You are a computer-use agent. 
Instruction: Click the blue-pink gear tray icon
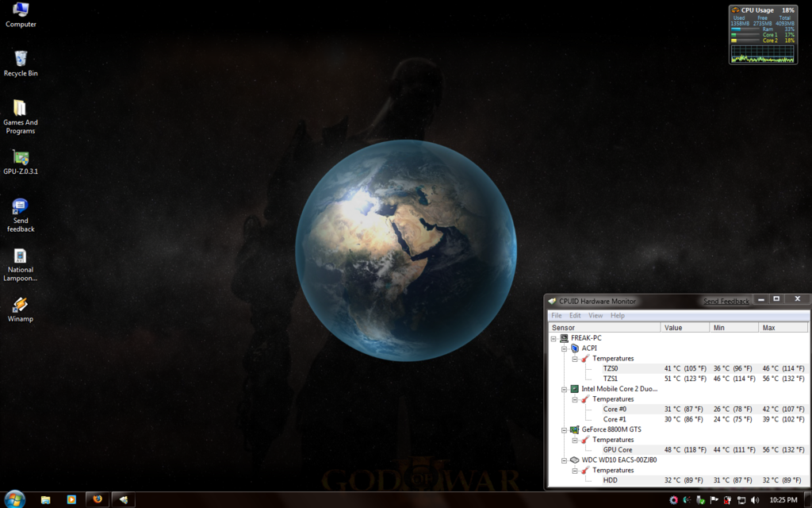(x=673, y=500)
